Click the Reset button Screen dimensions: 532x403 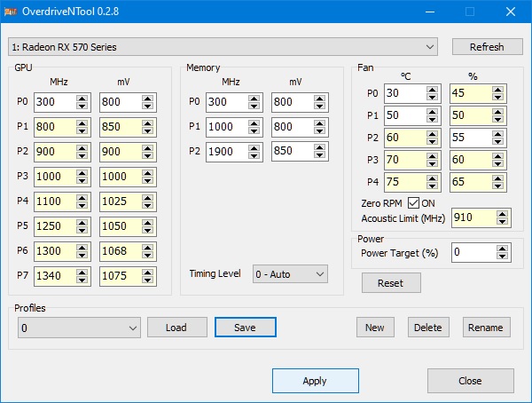point(391,282)
